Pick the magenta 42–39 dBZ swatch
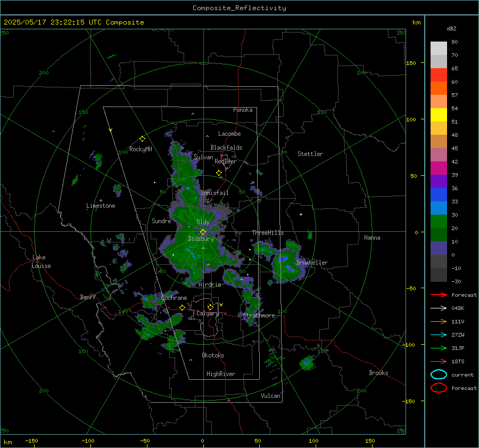479x448 pixels. point(439,168)
